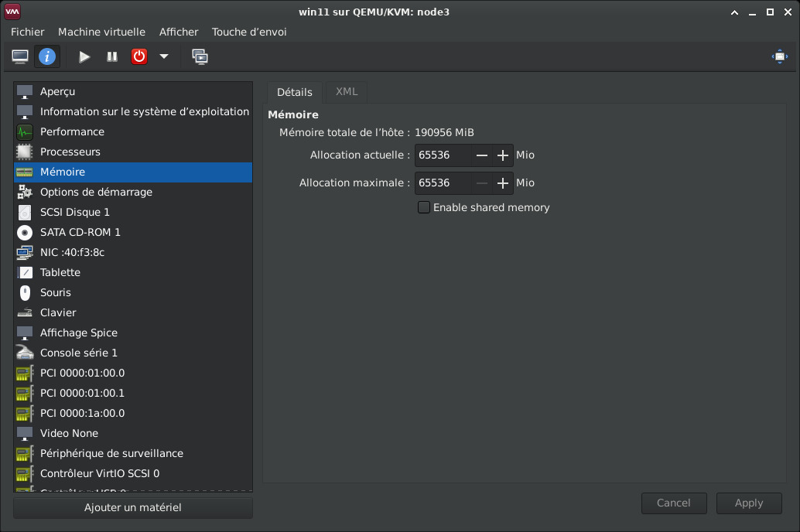Image resolution: width=800 pixels, height=532 pixels.
Task: Toggle fullscreen icon at toolbar right
Action: tap(780, 56)
